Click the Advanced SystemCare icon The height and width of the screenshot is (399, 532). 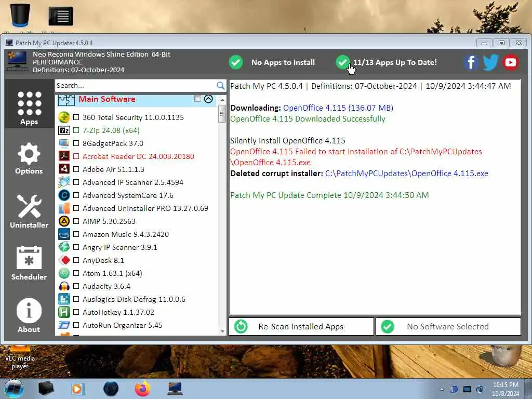pyautogui.click(x=64, y=195)
